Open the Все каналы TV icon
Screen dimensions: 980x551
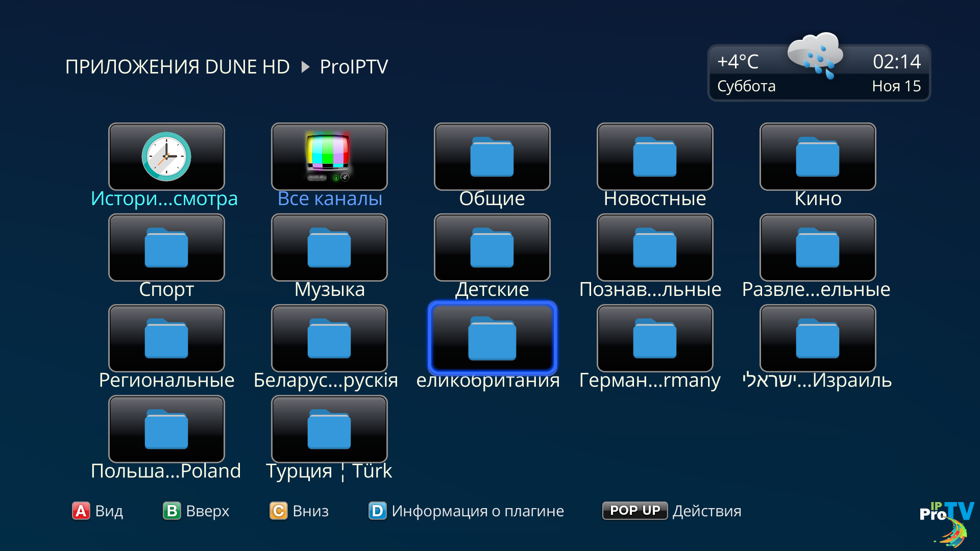(329, 157)
